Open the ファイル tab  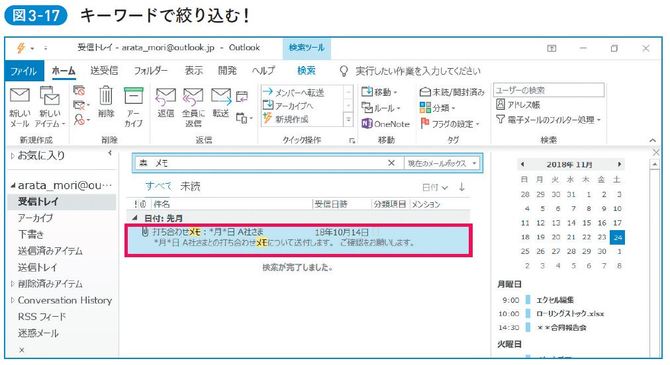click(x=24, y=71)
